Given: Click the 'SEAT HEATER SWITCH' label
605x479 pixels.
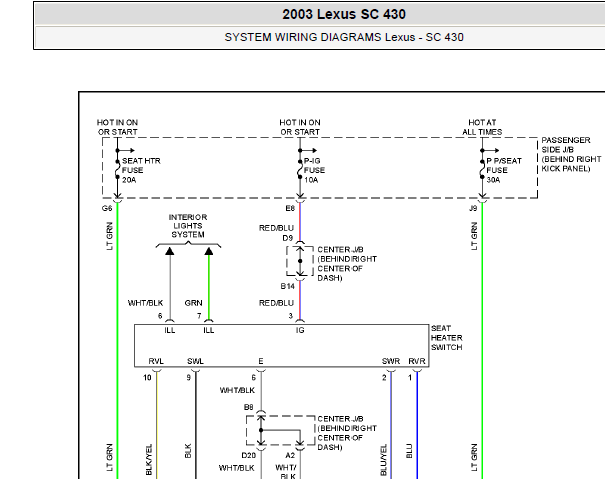Looking at the screenshot, I should point(446,338).
